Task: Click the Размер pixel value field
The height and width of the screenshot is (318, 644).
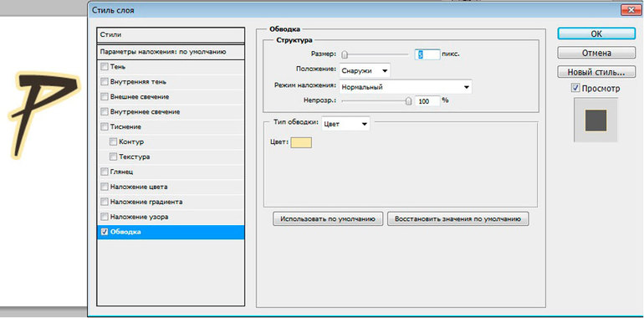Action: pos(427,54)
